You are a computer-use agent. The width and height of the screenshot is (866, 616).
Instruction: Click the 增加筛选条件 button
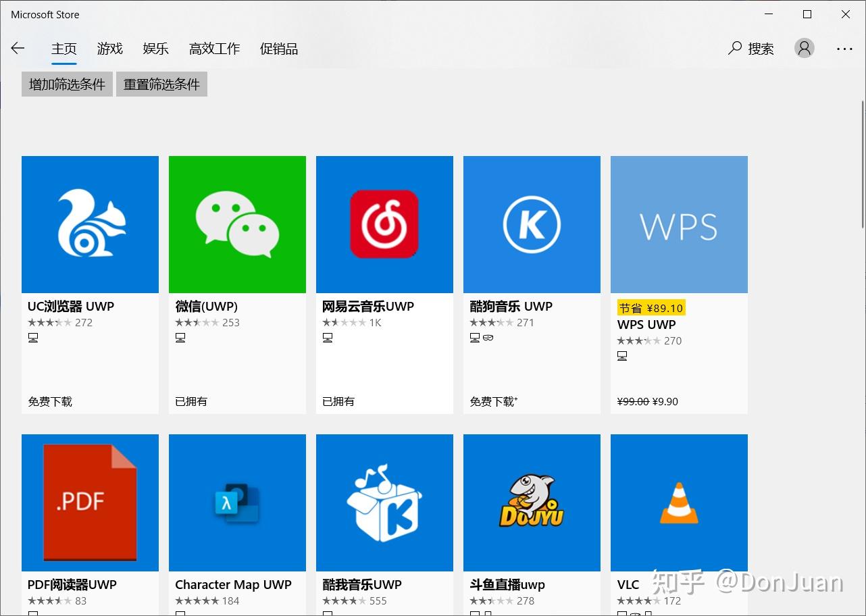coord(67,84)
